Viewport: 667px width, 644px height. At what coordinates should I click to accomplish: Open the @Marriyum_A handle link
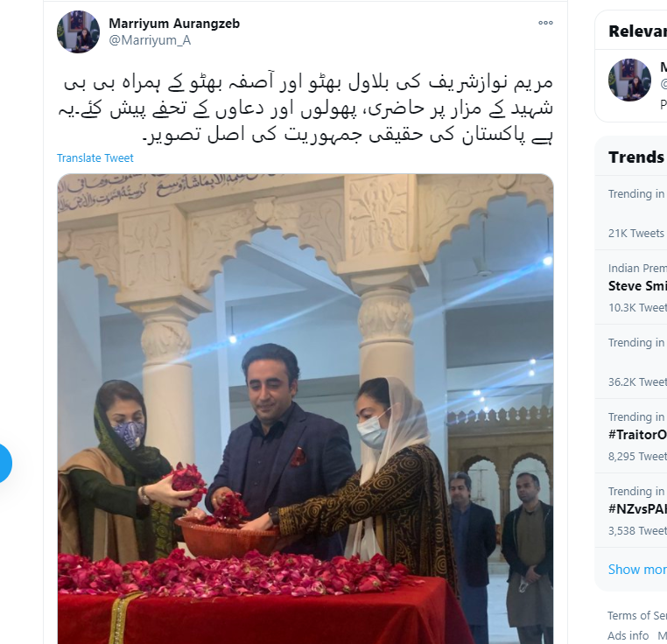pos(150,40)
